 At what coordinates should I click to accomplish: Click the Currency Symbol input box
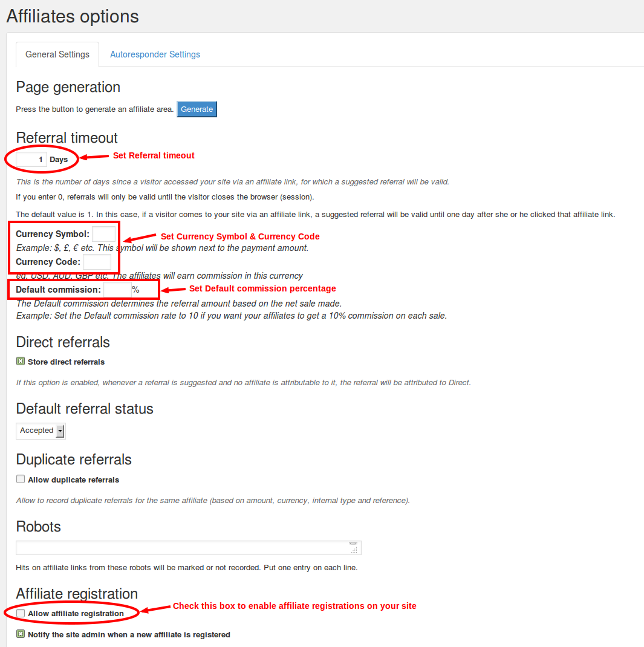point(103,233)
